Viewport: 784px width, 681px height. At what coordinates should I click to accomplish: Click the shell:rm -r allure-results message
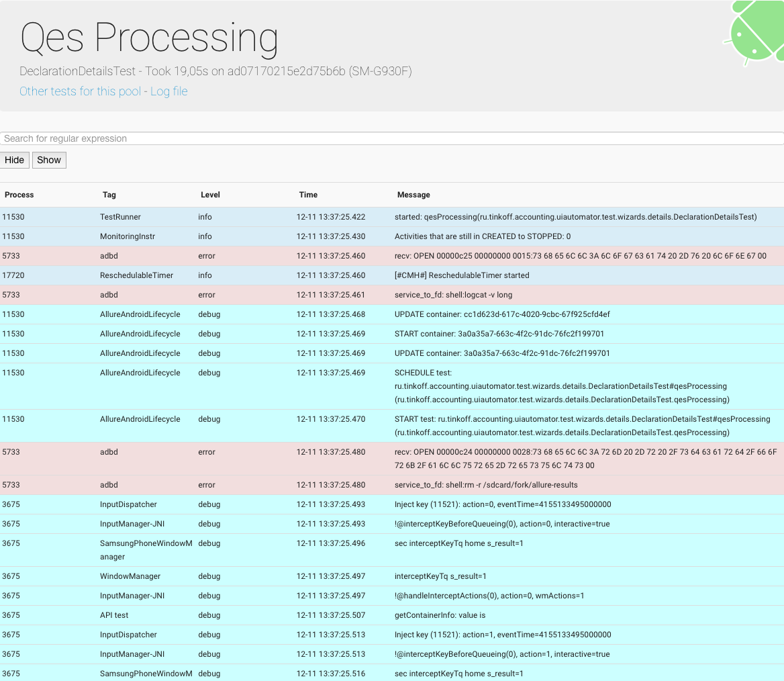pyautogui.click(x=486, y=485)
